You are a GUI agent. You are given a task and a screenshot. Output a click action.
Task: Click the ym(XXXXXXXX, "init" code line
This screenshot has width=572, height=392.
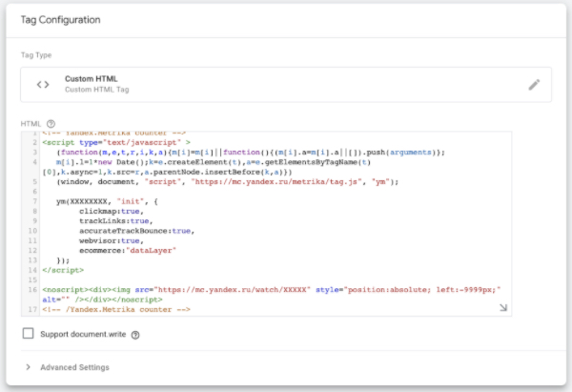(x=107, y=201)
